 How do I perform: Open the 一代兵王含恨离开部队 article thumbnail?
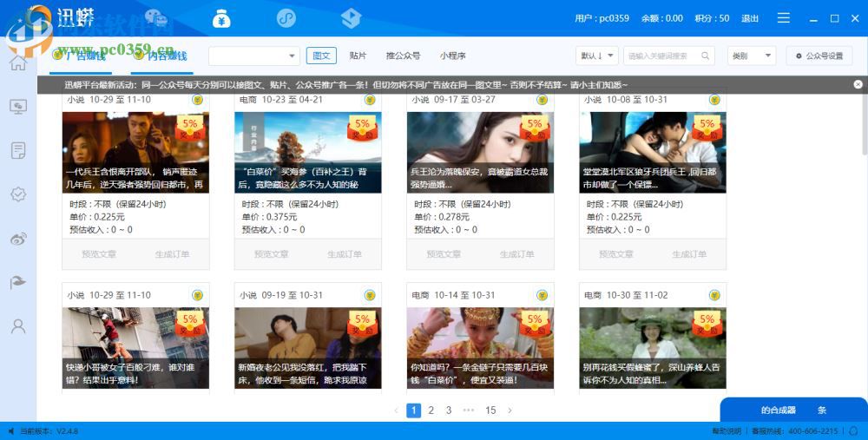pos(135,152)
